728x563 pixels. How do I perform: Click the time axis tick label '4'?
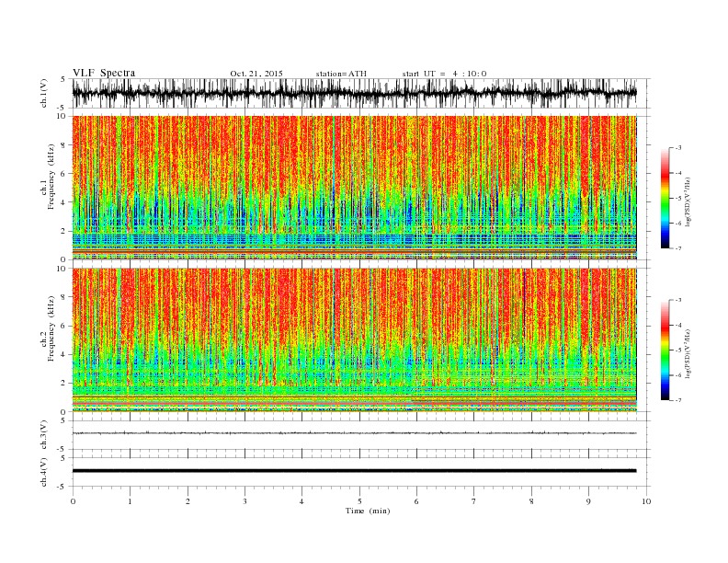click(x=301, y=501)
